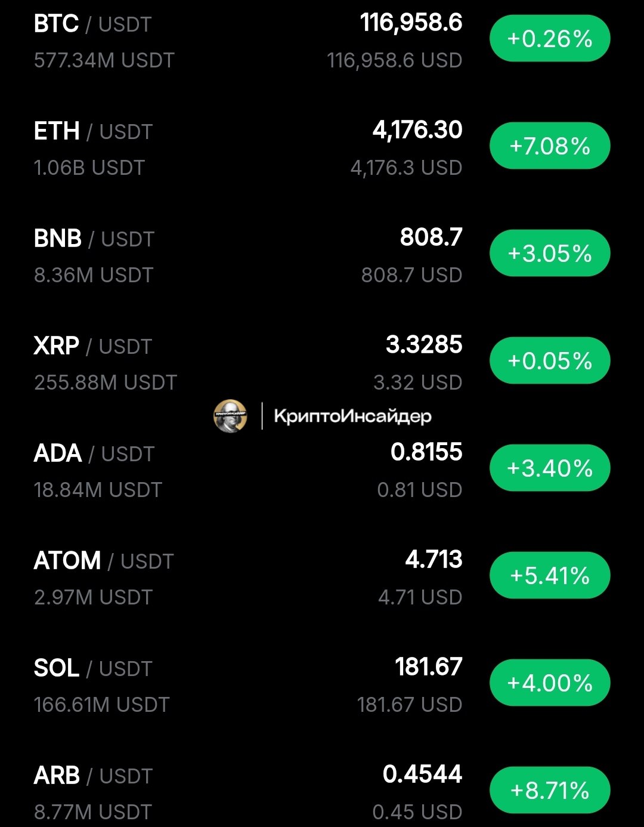Tap the SOL +4.00% change badge
The height and width of the screenshot is (827, 644).
tap(550, 683)
